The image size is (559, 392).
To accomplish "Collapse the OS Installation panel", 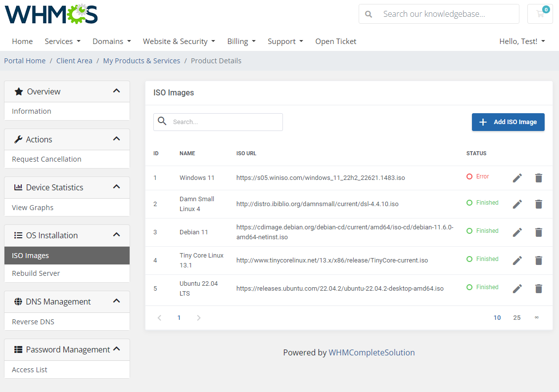I will [117, 234].
